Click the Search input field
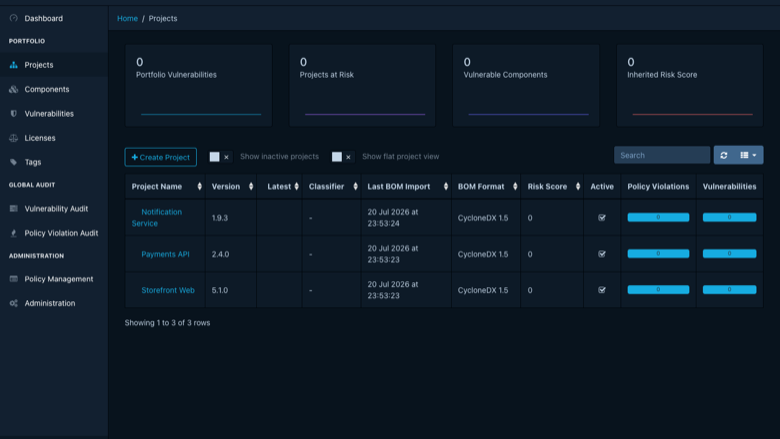Viewport: 780px width, 439px height. pos(662,155)
